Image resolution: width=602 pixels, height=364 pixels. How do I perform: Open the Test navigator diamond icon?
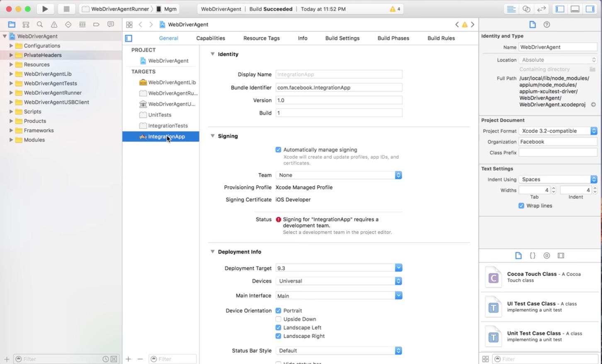click(x=68, y=24)
